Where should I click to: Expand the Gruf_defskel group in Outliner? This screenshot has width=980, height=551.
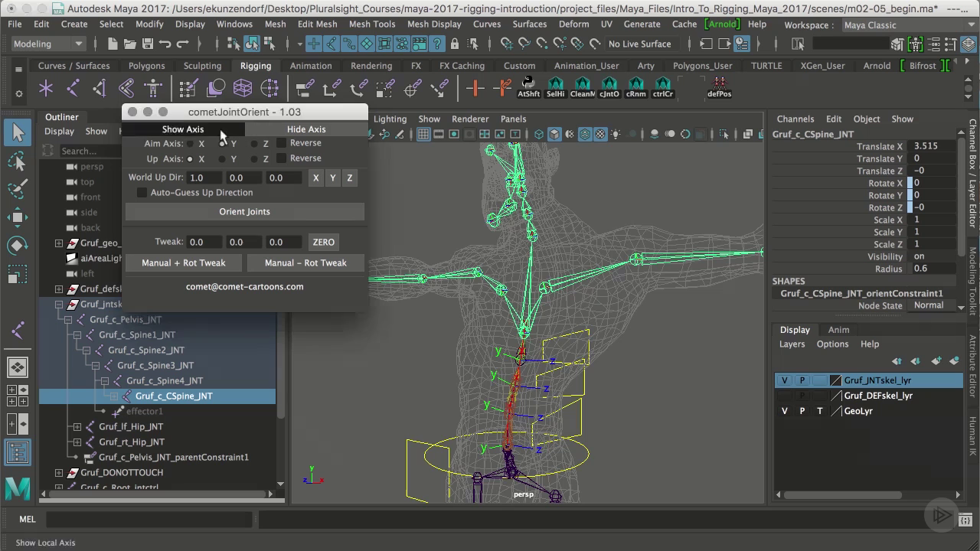pos(59,289)
